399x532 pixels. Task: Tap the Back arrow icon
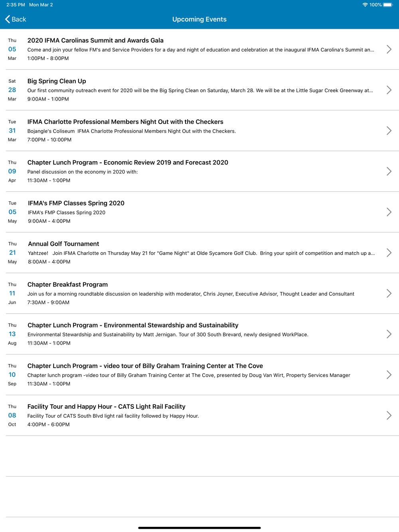point(8,19)
